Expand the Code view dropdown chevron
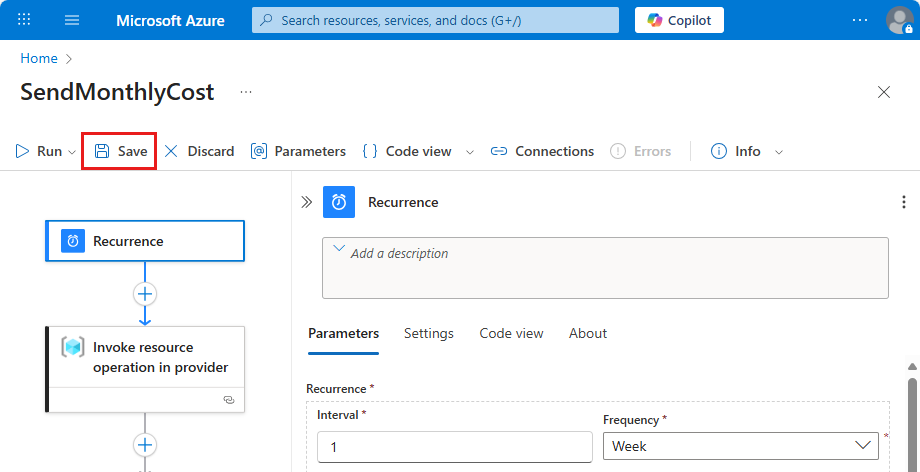 click(470, 152)
